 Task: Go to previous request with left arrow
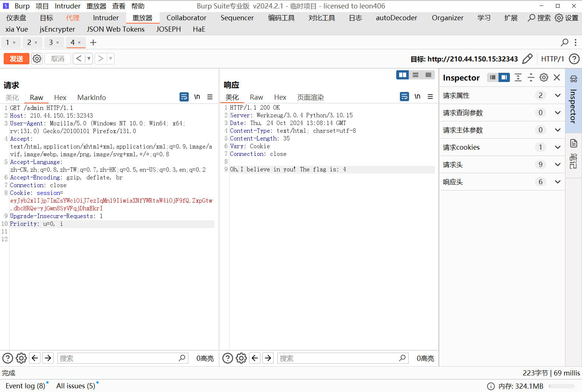click(79, 59)
